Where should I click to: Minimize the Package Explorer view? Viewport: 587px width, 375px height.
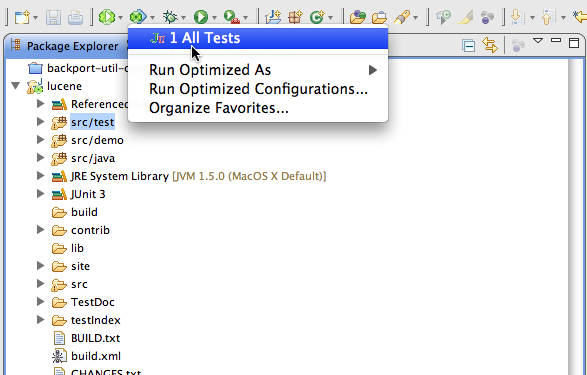556,40
